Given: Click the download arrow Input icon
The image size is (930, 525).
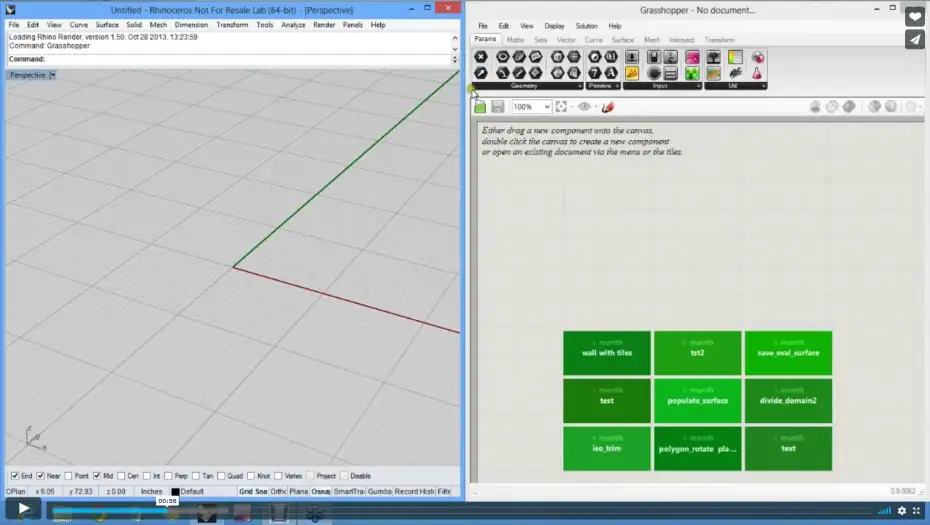Looking at the screenshot, I should click(632, 57).
